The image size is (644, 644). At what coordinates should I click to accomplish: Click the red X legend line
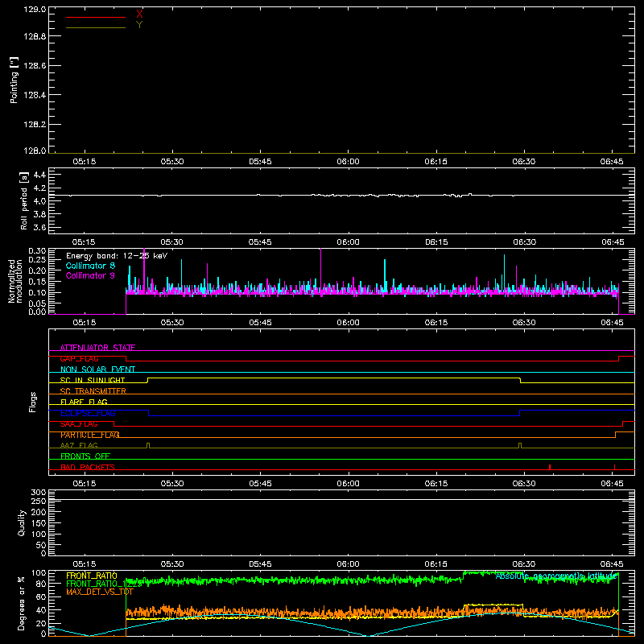95,17
